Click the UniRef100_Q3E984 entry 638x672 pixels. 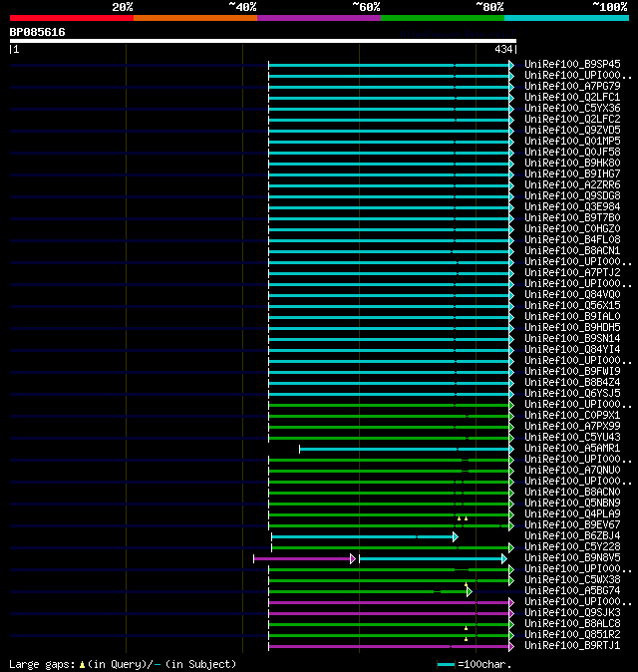click(572, 207)
